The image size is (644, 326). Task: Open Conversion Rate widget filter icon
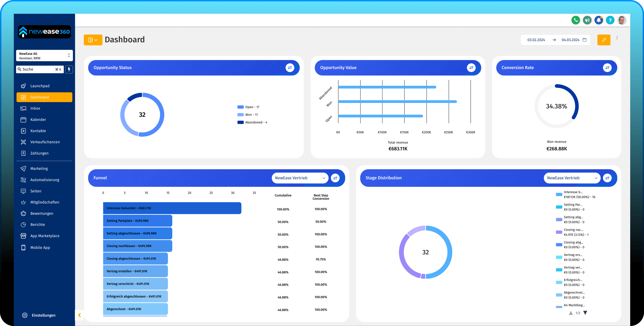point(607,68)
